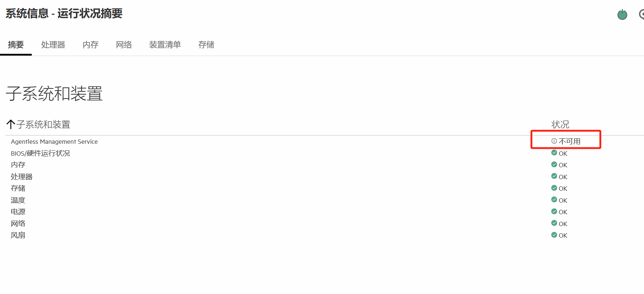Click the 不可用 status text
This screenshot has height=294, width=644.
tap(569, 141)
